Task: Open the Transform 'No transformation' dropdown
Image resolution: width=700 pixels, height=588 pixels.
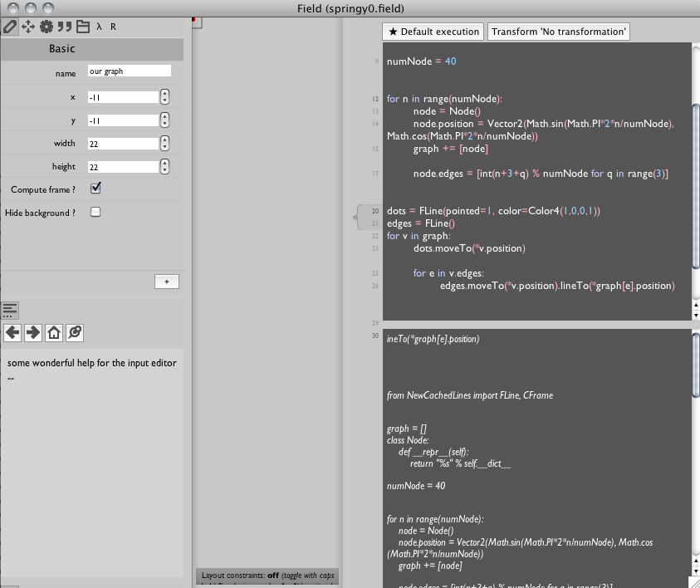Action: click(558, 32)
